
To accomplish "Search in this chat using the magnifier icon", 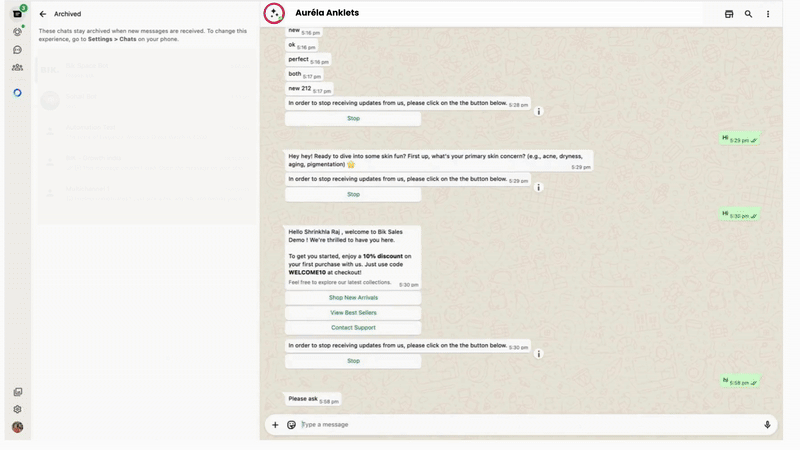I will click(748, 14).
